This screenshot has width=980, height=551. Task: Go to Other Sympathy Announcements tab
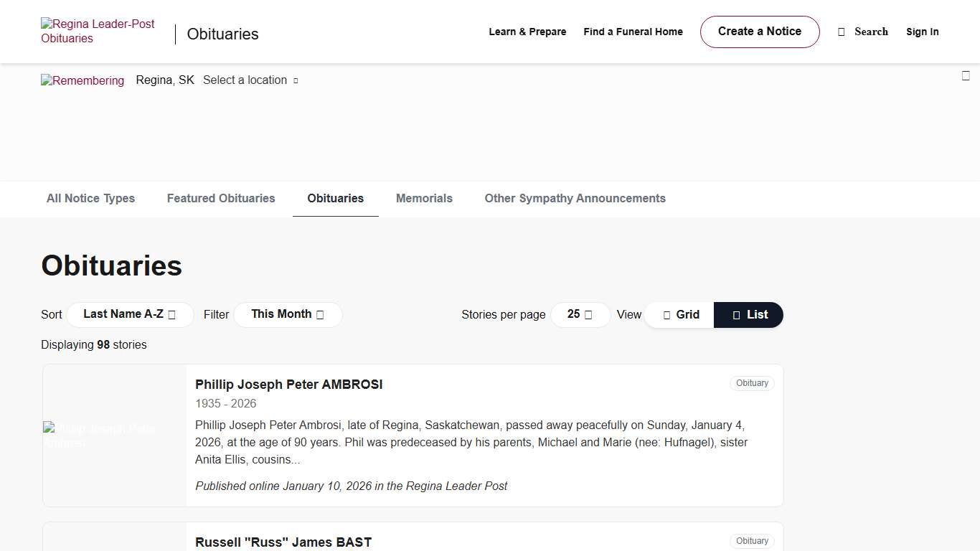pyautogui.click(x=575, y=199)
